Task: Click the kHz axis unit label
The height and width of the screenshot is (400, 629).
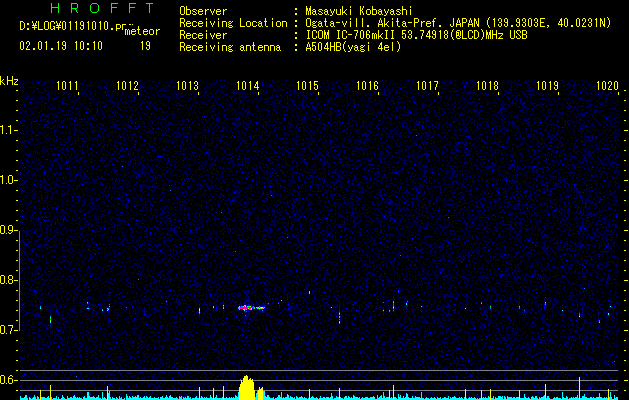Action: coord(9,81)
